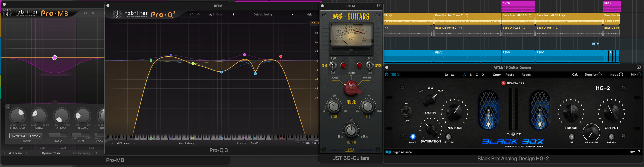This screenshot has width=644, height=167.
Task: Click piano display icon in Pro-Q 3
Action: [107, 138]
